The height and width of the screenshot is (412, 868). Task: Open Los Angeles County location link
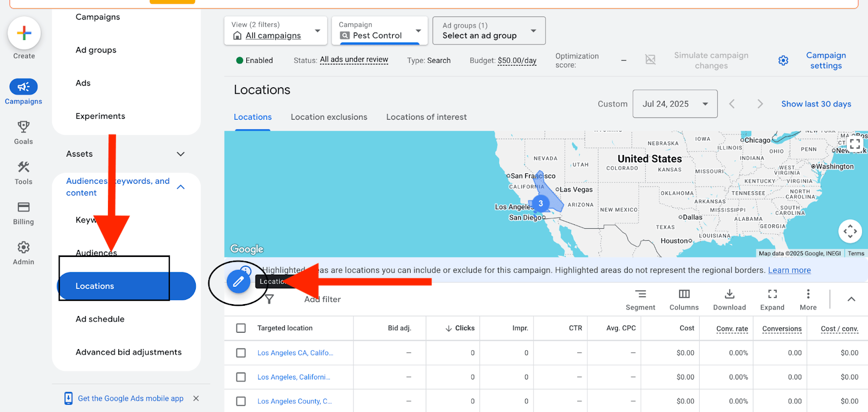[x=295, y=401]
